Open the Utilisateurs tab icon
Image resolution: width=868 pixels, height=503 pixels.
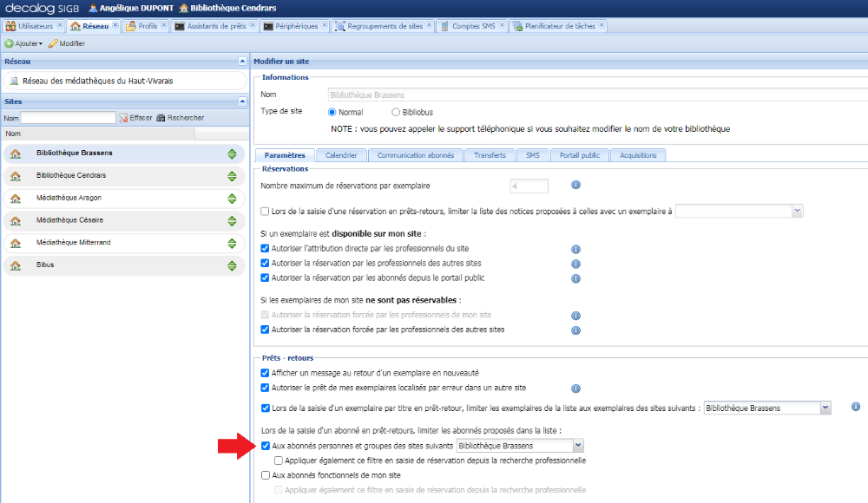click(11, 26)
